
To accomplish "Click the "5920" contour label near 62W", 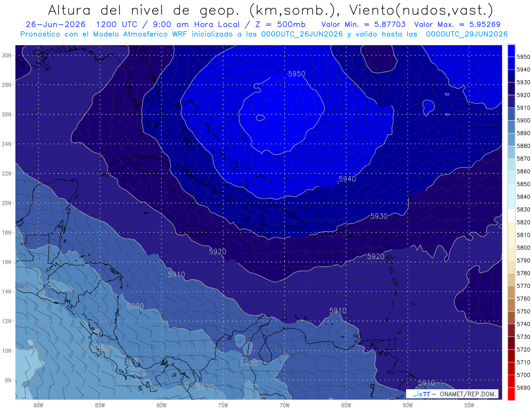I will (376, 256).
